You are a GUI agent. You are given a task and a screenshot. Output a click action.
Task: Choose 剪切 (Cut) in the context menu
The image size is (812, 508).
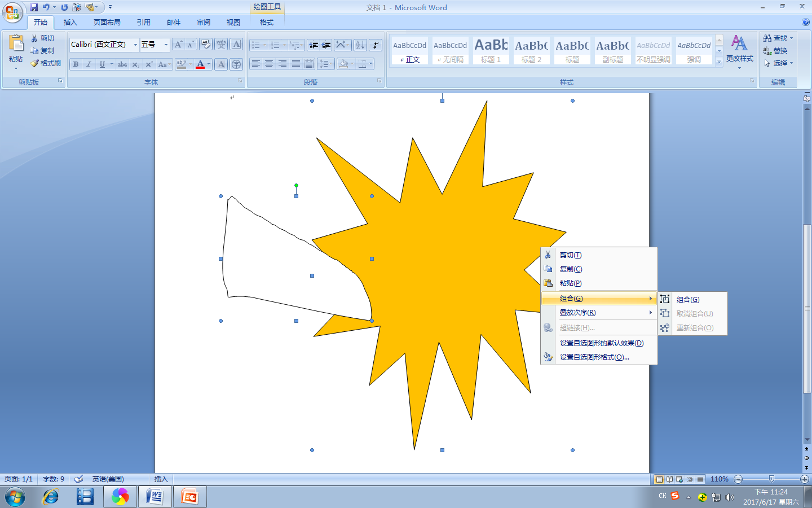599,255
